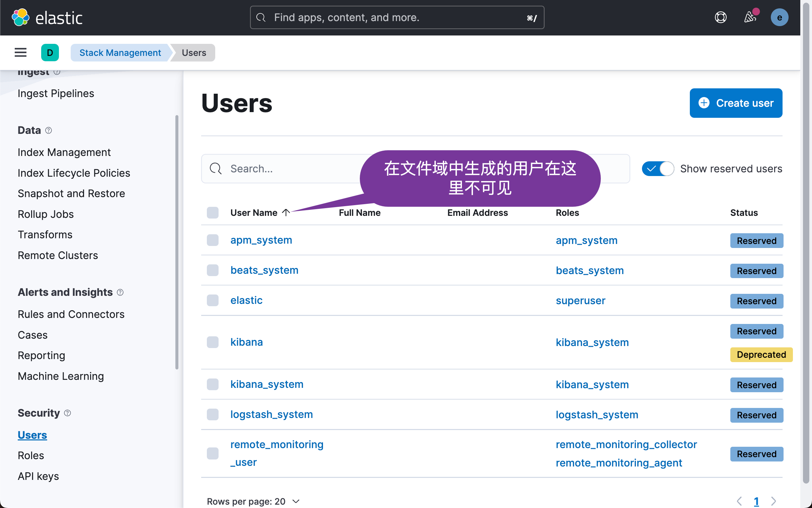Open Rows per page dropdown
Image resolution: width=812 pixels, height=508 pixels.
tap(253, 501)
